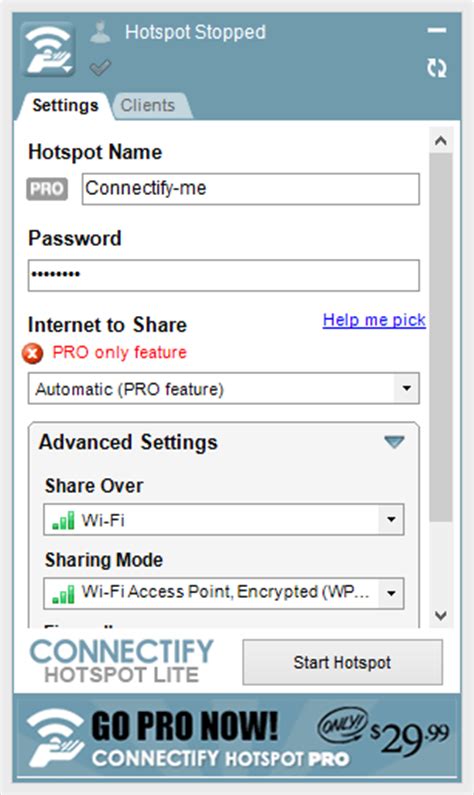The width and height of the screenshot is (474, 795).
Task: Click the Wi-Fi signal bars in Share Over
Action: pyautogui.click(x=63, y=520)
